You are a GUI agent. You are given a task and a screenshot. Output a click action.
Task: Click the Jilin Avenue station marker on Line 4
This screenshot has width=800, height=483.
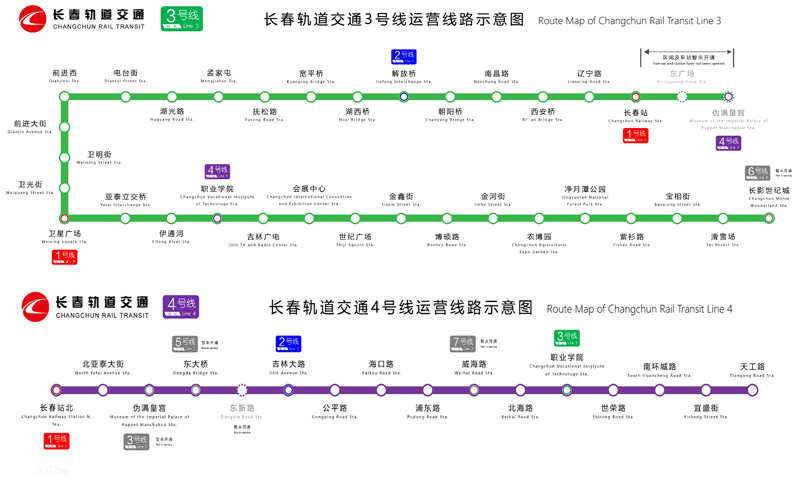click(x=288, y=390)
